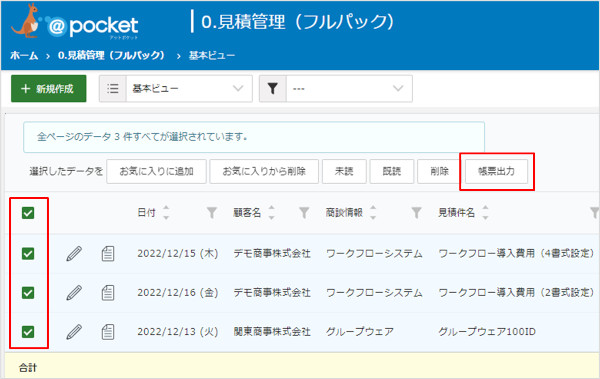Click グループウェア100ID estimate name
600x379 pixels.
pyautogui.click(x=487, y=332)
